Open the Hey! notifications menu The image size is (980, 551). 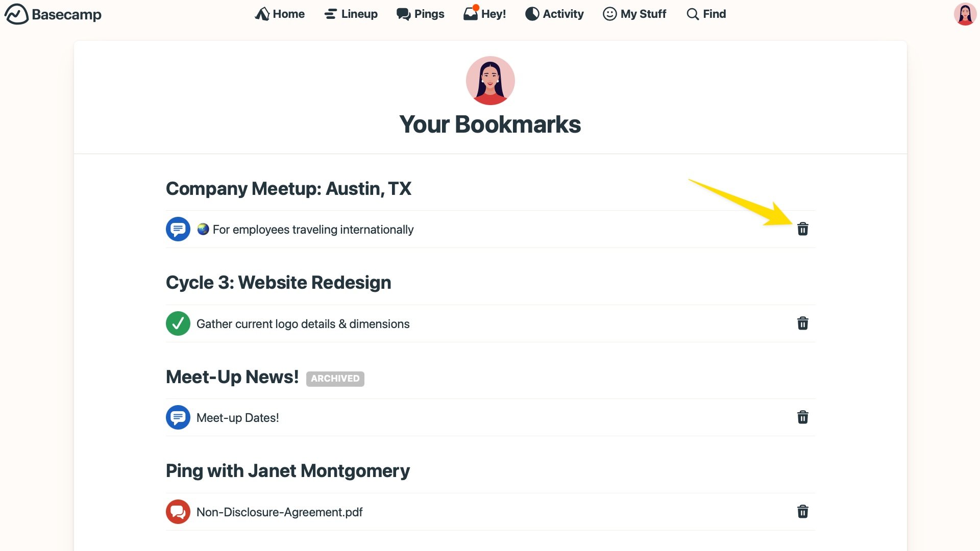pos(484,14)
